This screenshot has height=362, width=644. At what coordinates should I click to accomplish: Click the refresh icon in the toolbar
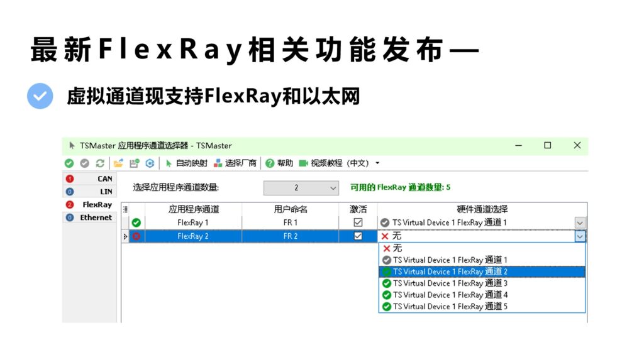[x=99, y=163]
